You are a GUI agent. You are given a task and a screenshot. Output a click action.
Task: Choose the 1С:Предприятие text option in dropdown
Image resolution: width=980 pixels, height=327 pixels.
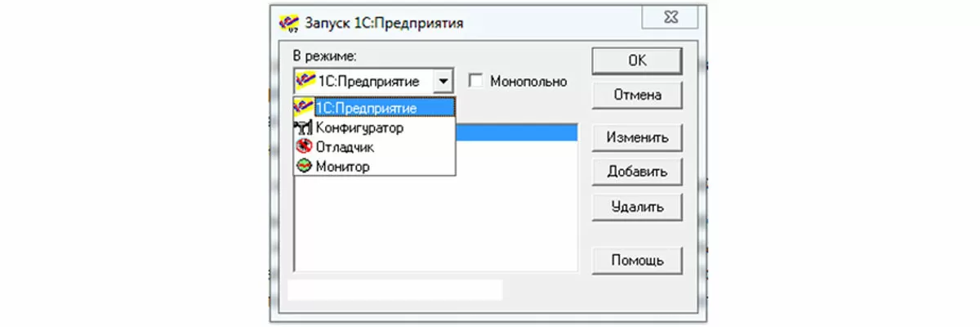coord(366,107)
